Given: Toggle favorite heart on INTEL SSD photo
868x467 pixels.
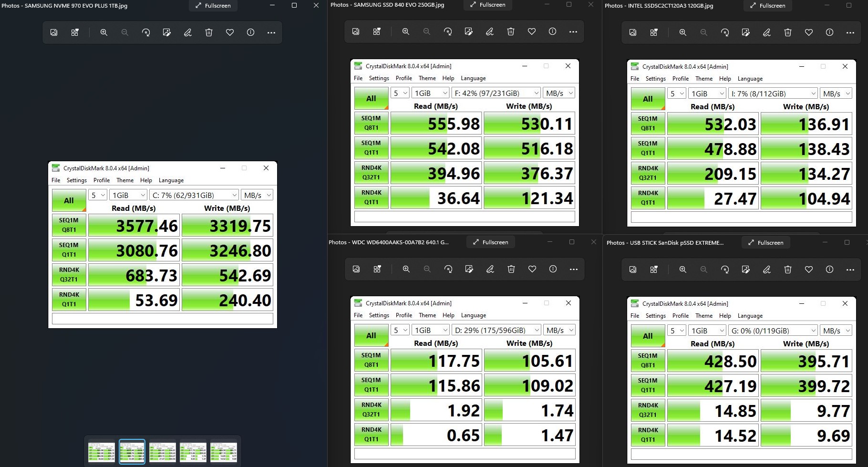Looking at the screenshot, I should [x=809, y=32].
